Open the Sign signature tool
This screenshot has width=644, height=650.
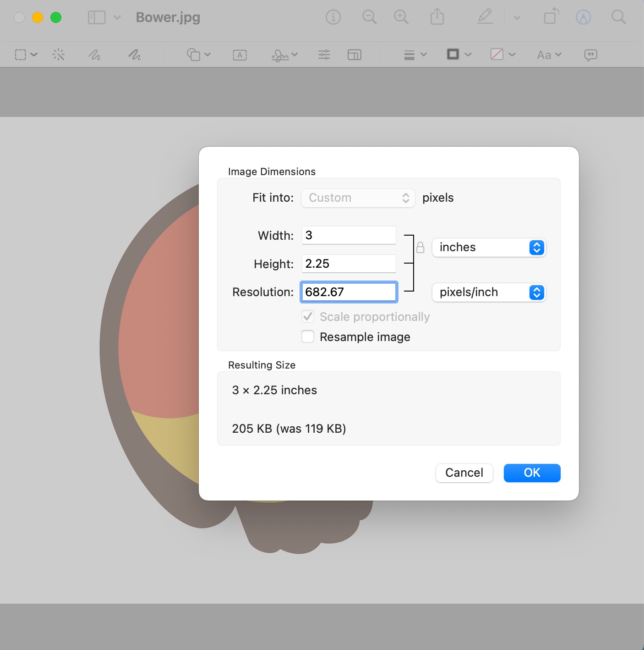click(x=281, y=55)
